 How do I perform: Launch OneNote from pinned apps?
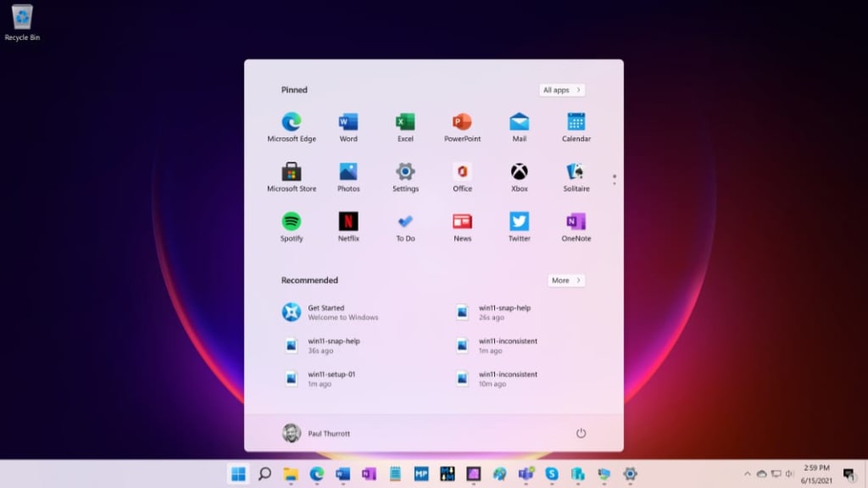[x=576, y=227]
